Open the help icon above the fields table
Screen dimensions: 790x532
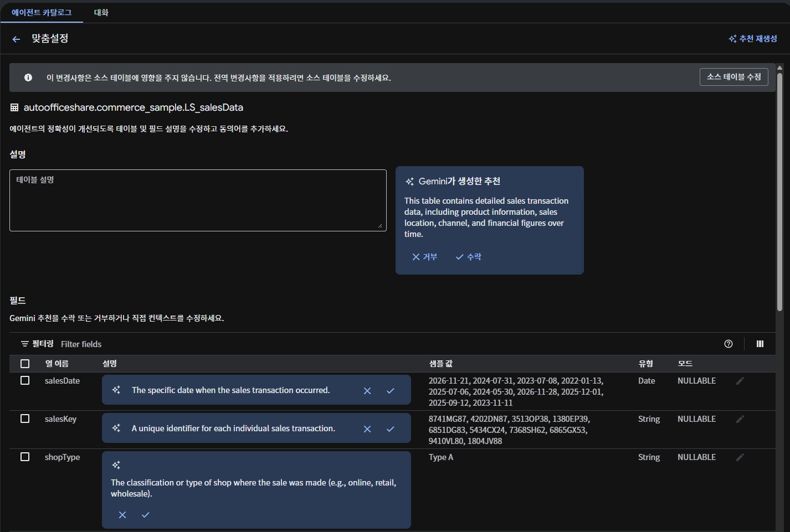[x=729, y=344]
